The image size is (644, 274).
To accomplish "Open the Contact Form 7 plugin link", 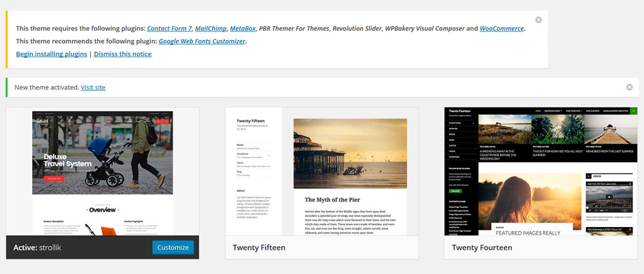I will (x=169, y=28).
